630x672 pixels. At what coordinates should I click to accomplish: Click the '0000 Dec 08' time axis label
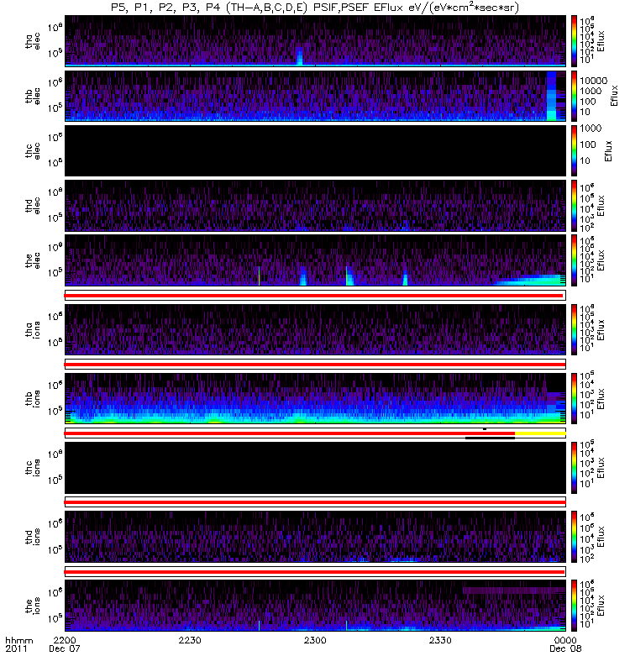click(565, 644)
